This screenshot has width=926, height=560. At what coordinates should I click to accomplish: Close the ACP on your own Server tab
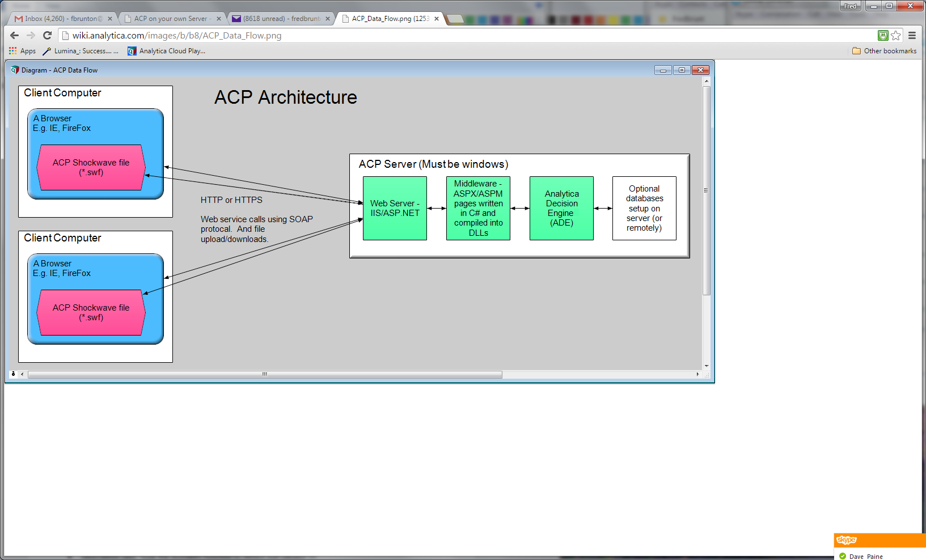pyautogui.click(x=219, y=19)
